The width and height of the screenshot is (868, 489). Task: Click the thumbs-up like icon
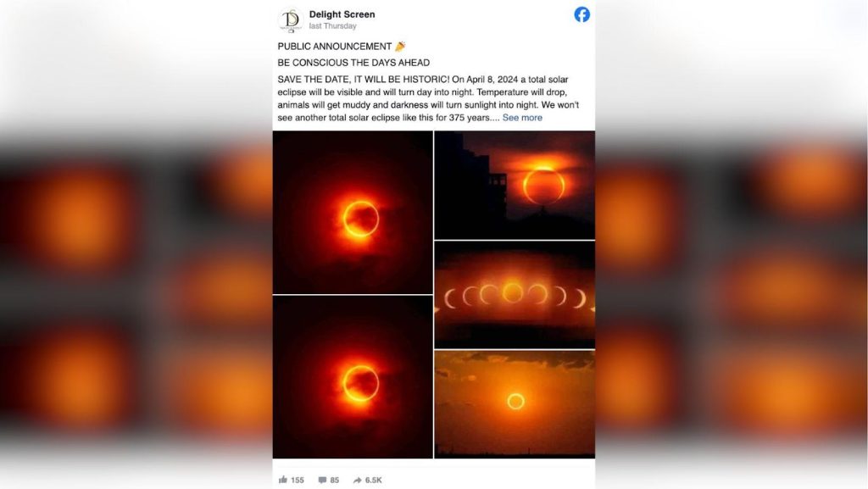point(283,480)
